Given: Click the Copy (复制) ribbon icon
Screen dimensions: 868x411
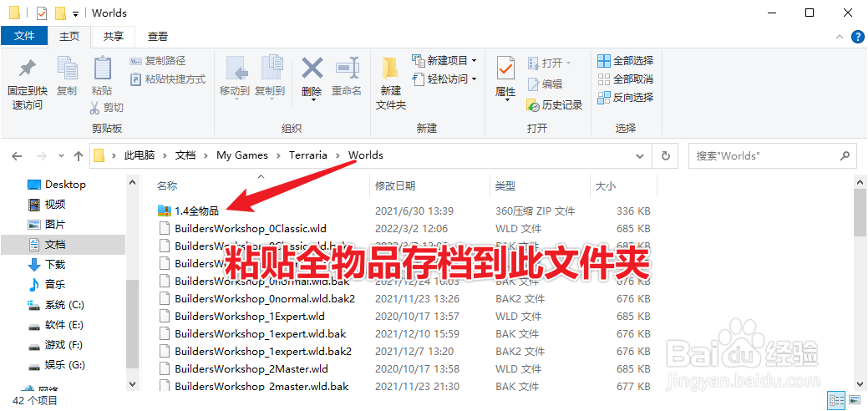Looking at the screenshot, I should [67, 68].
